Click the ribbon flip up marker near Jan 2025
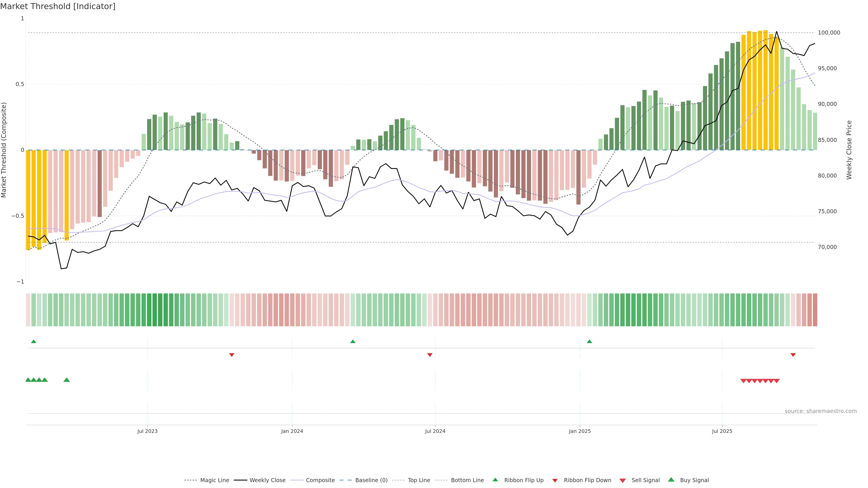 click(589, 342)
